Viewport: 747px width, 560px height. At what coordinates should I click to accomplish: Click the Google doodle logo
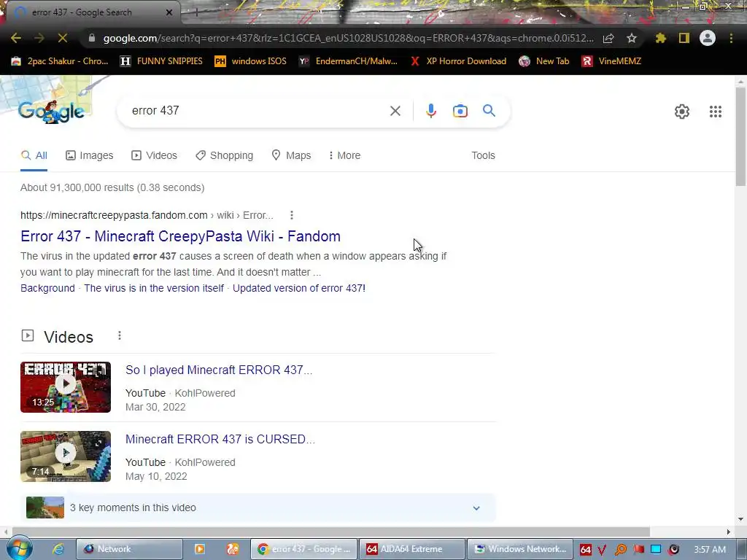[x=51, y=112]
